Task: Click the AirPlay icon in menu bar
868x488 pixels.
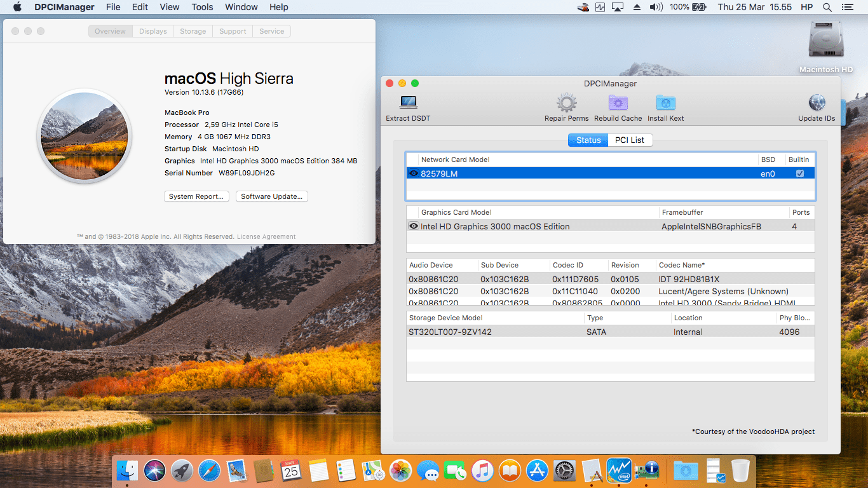Action: (618, 7)
